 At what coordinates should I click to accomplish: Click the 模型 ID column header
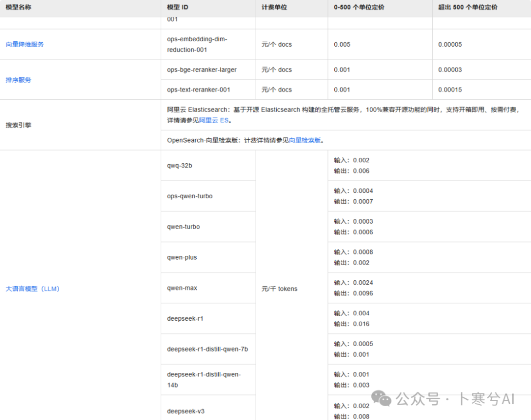[x=177, y=7]
